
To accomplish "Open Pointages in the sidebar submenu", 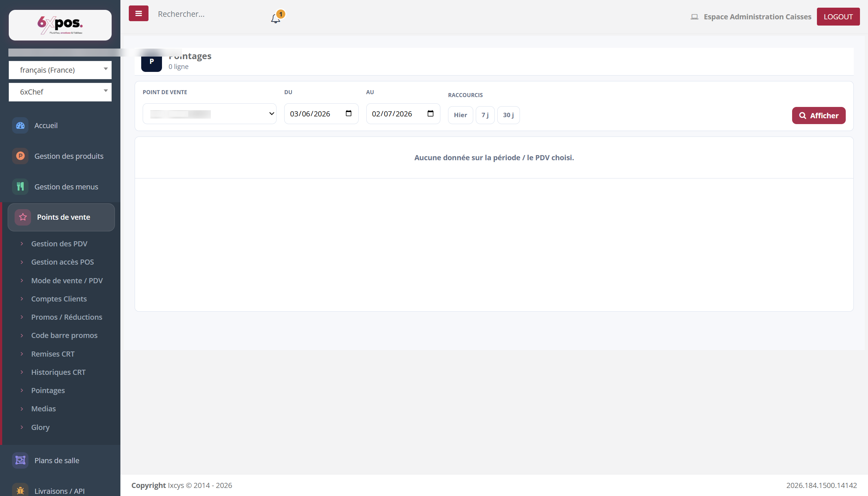I will (48, 391).
